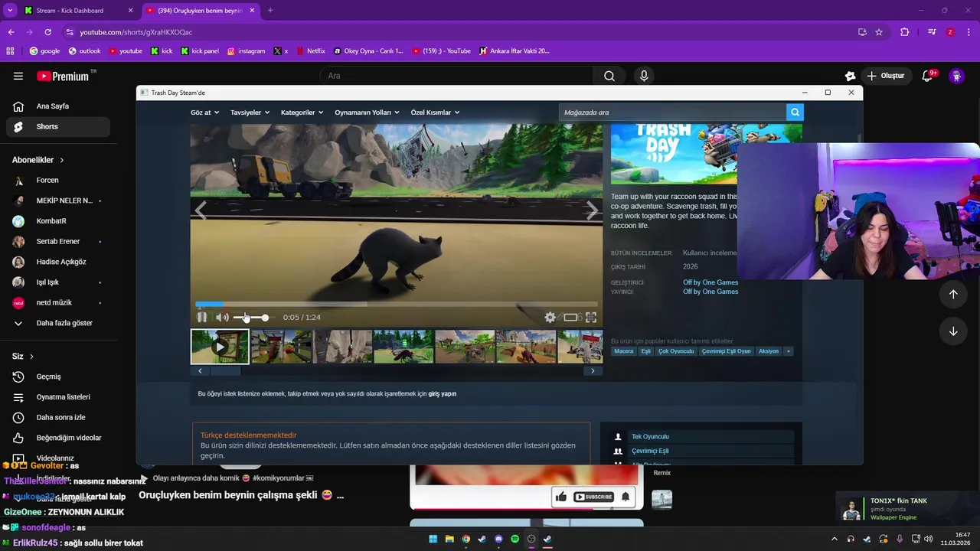980x551 pixels.
Task: Toggle trailer theater mode icon
Action: (x=570, y=317)
